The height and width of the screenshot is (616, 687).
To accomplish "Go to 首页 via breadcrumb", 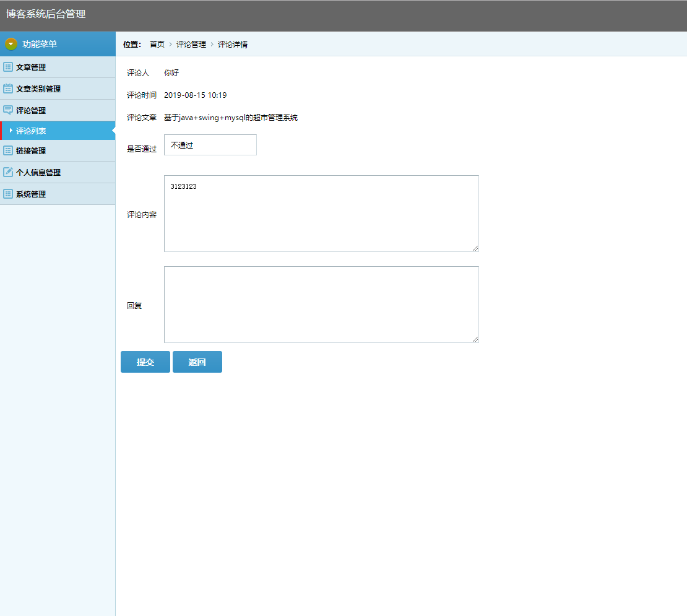I will [157, 45].
